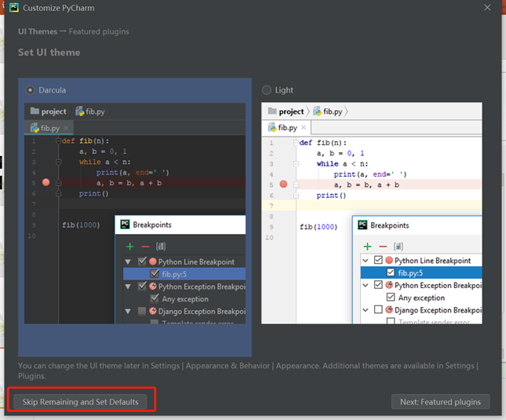Toggle Python Line Breakpoint checkbox in Darcula preview

click(142, 261)
